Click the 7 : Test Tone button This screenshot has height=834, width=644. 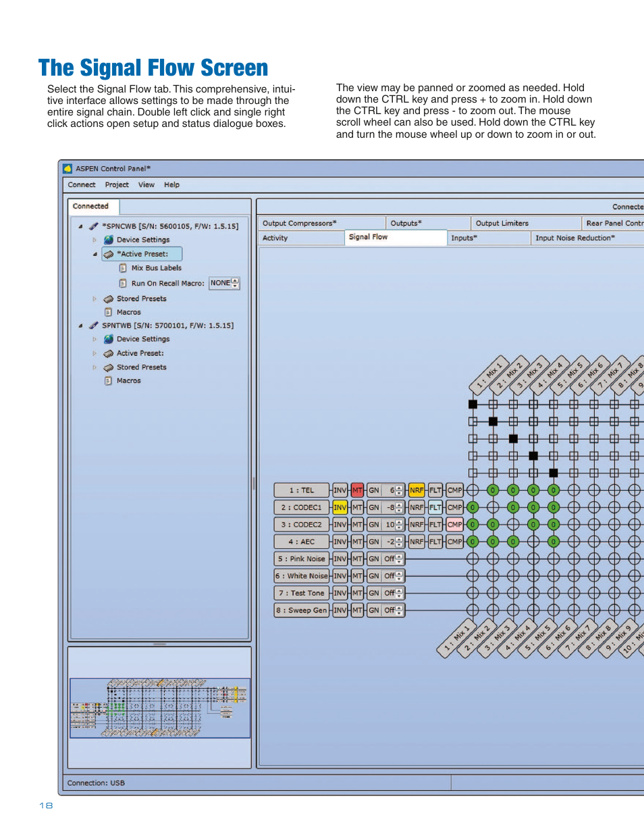(302, 593)
